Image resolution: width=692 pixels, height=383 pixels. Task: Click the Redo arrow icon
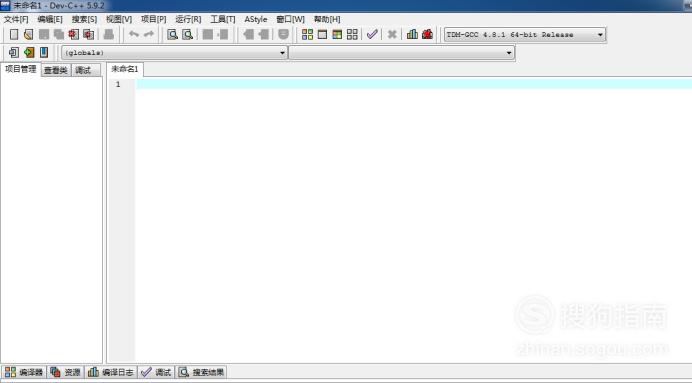click(x=149, y=34)
